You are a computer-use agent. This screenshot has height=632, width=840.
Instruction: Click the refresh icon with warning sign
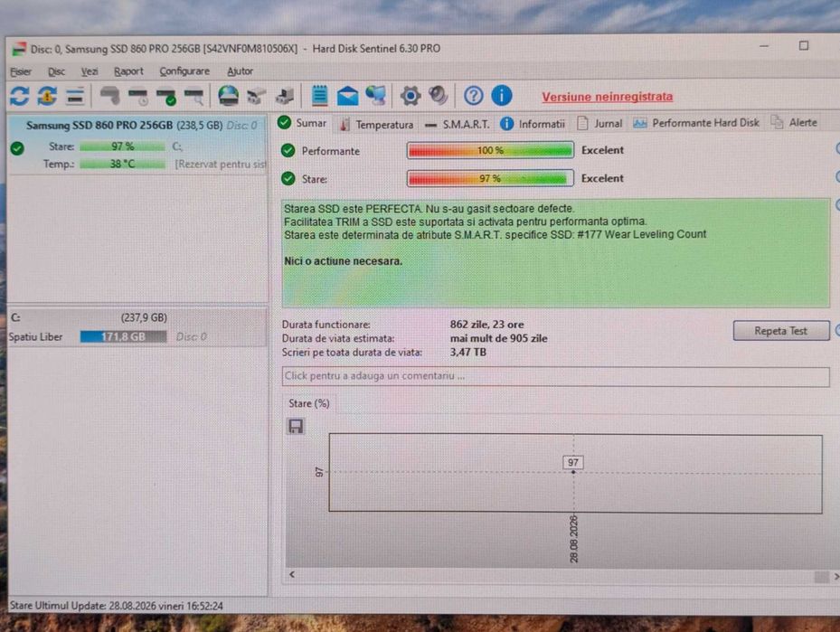(x=47, y=97)
